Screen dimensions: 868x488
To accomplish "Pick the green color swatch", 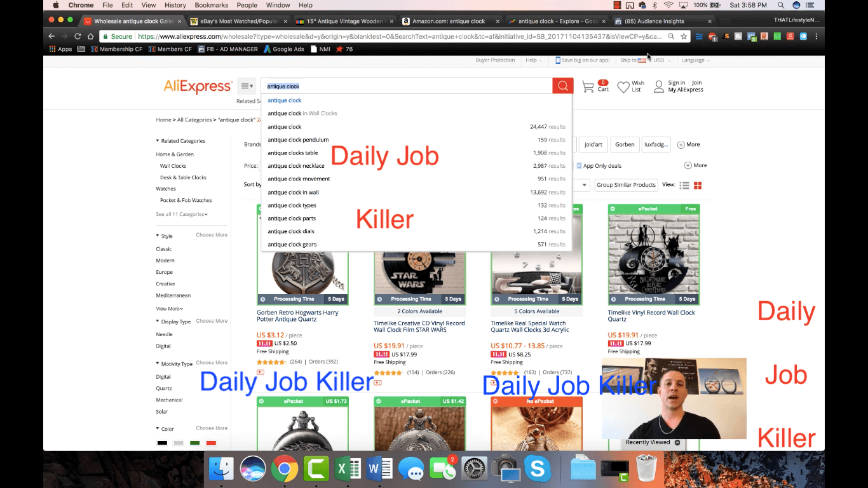I will (x=194, y=443).
